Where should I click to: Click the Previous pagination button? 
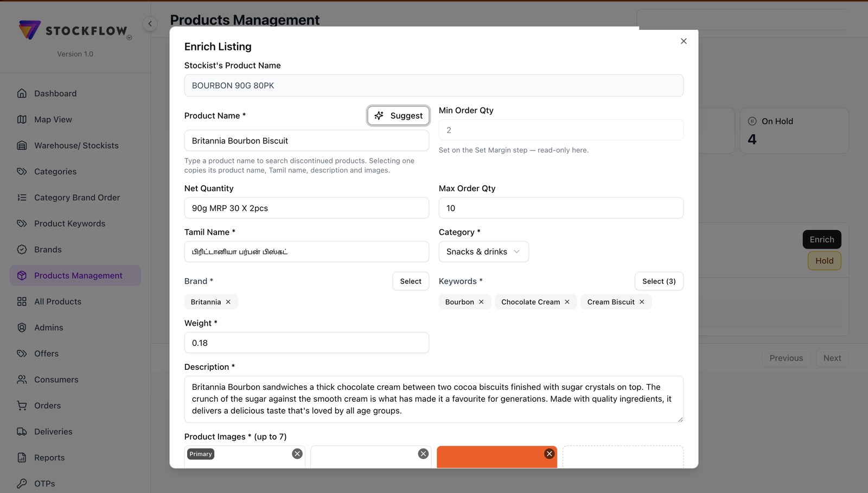coord(786,358)
